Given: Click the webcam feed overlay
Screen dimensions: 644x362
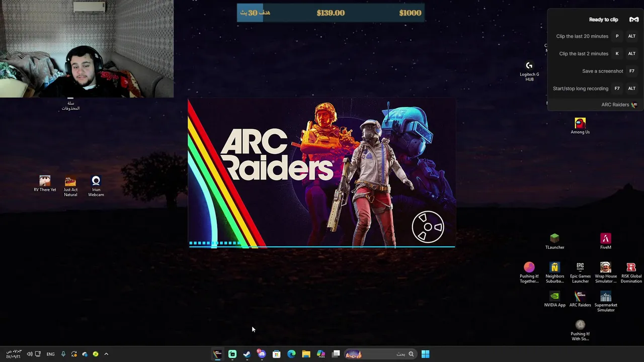Looking at the screenshot, I should click(x=87, y=49).
